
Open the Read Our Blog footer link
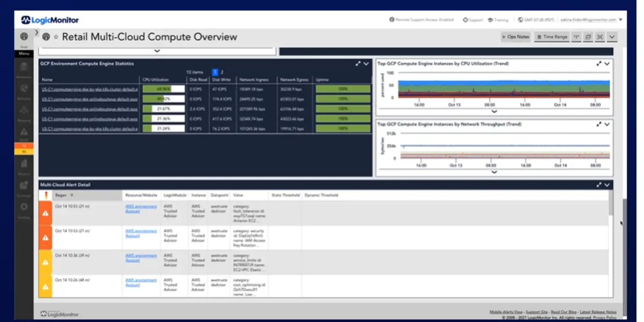(563, 312)
